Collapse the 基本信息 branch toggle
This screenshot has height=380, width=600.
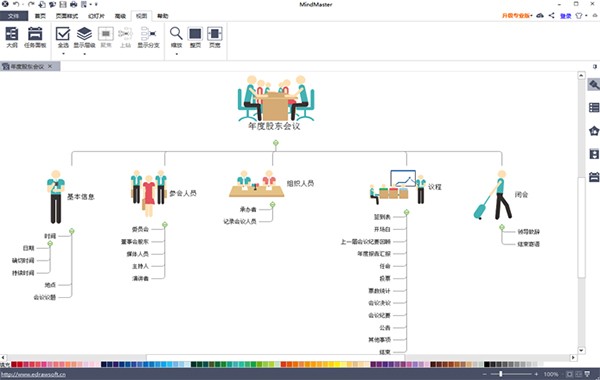[x=72, y=231]
